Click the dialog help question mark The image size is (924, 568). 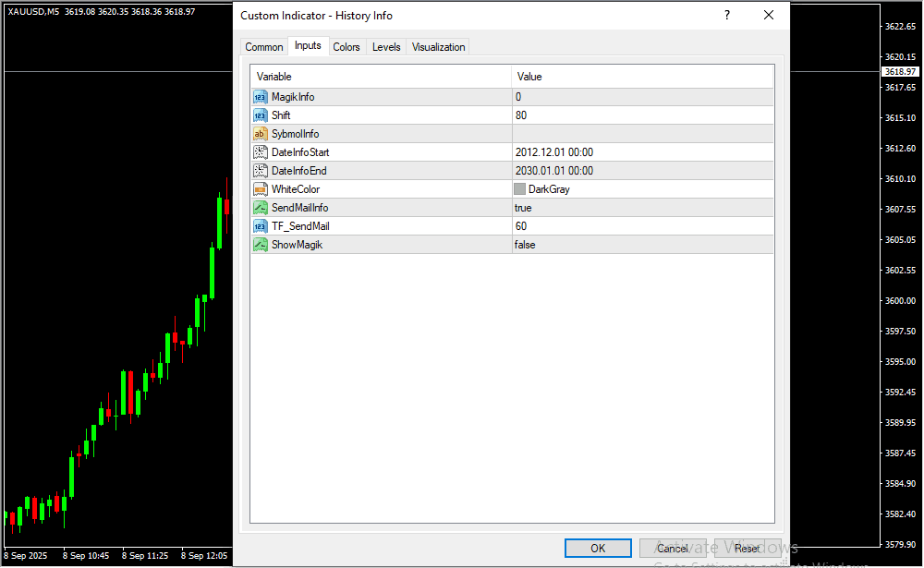click(727, 16)
